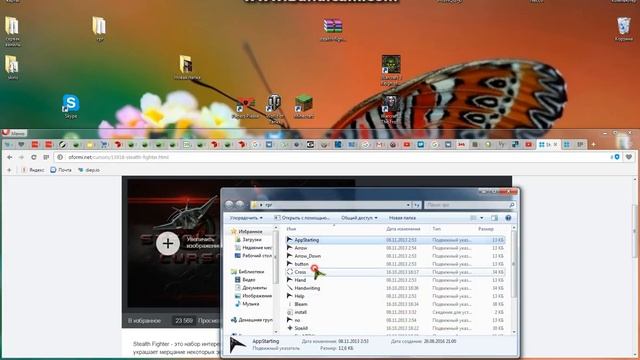640x360 pixels.
Task: Click the Explorer address path field
Action: [331, 204]
